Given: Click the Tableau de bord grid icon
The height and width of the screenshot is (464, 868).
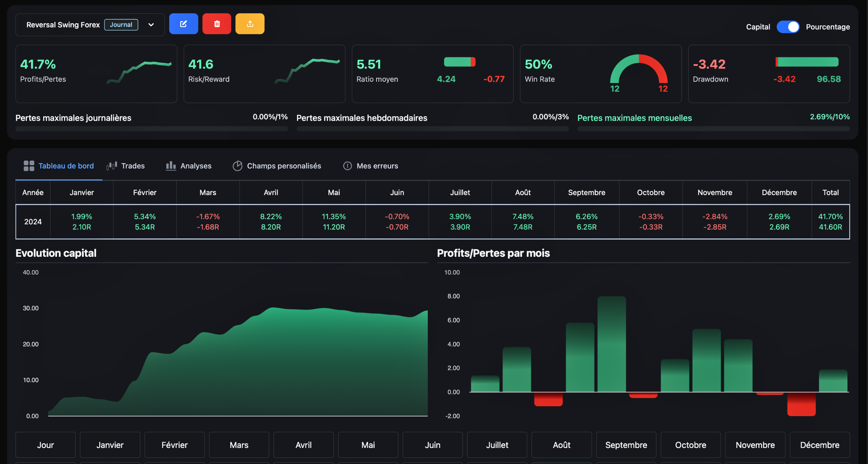Looking at the screenshot, I should (29, 166).
